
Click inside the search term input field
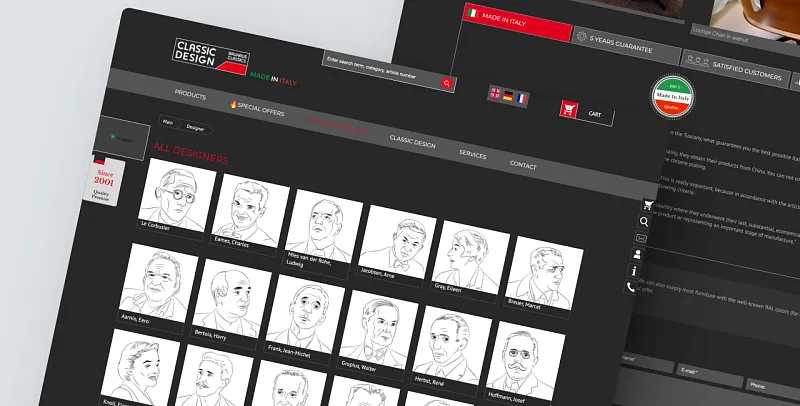[382, 68]
